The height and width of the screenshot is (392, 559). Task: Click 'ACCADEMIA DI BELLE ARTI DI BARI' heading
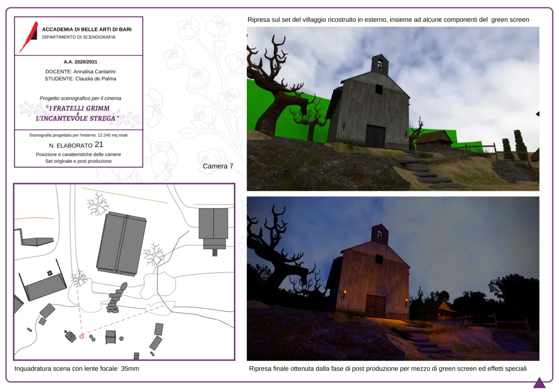coord(87,29)
